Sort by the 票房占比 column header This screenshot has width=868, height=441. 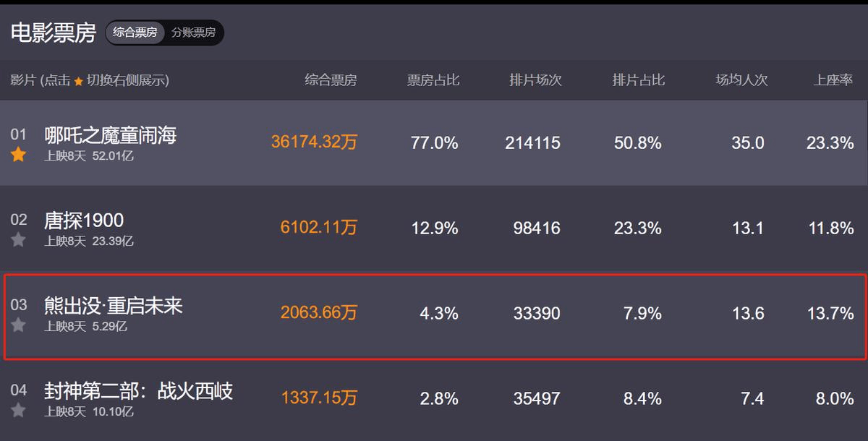433,80
